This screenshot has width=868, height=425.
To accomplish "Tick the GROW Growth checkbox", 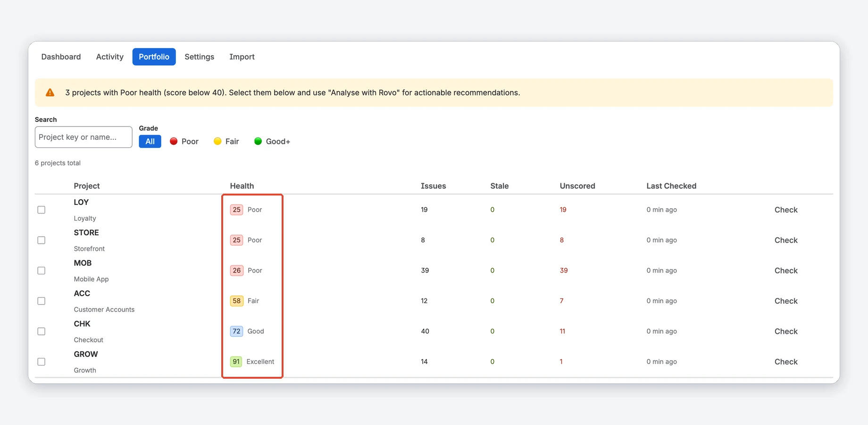I will coord(42,362).
